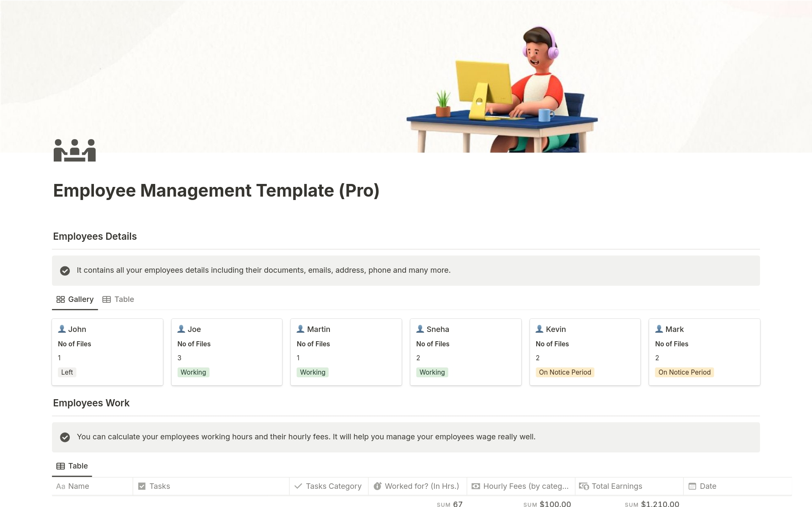812x507 pixels.
Task: Open Sneha's employee card
Action: click(x=465, y=351)
